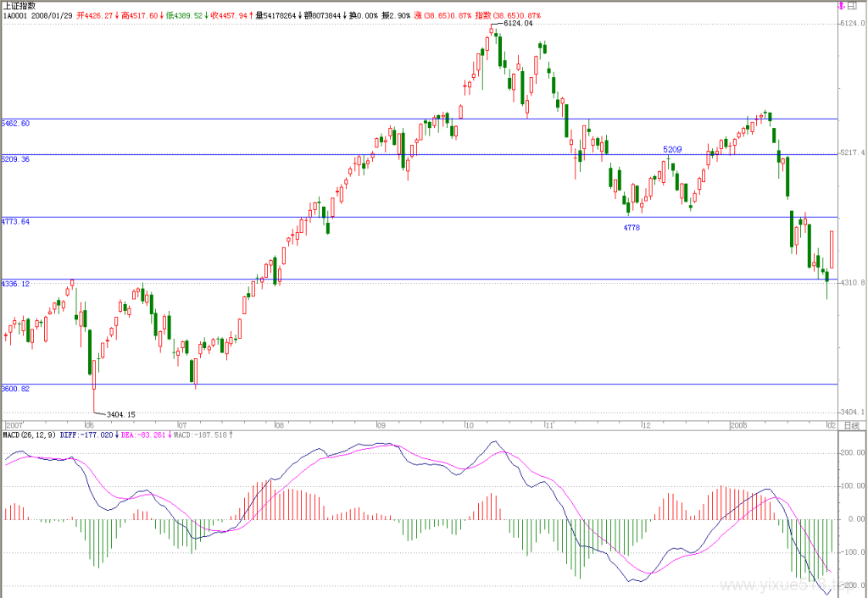This screenshot has width=868, height=598.
Task: Click the magenta DEA value readout
Action: pos(146,435)
